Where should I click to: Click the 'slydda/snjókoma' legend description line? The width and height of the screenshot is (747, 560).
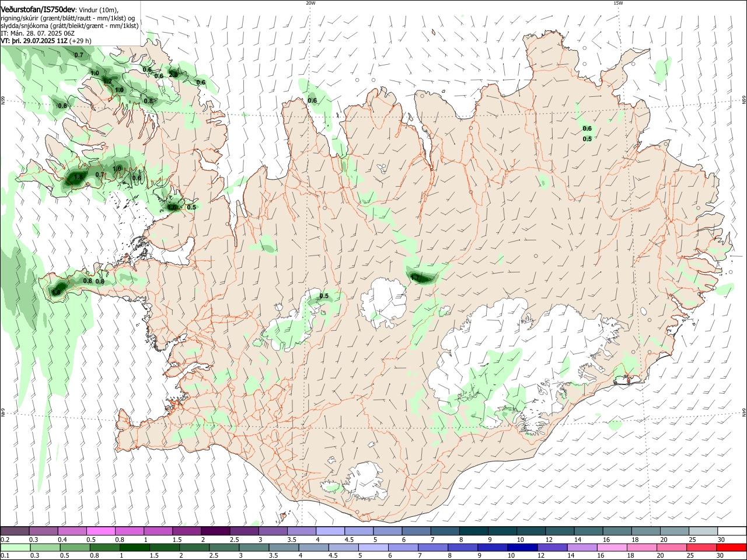click(x=69, y=26)
